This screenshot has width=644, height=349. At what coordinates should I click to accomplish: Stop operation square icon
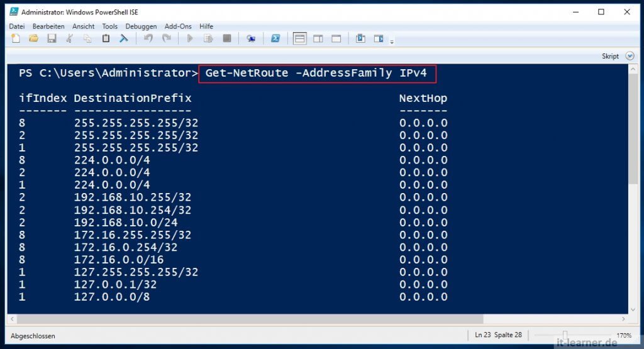pos(226,38)
